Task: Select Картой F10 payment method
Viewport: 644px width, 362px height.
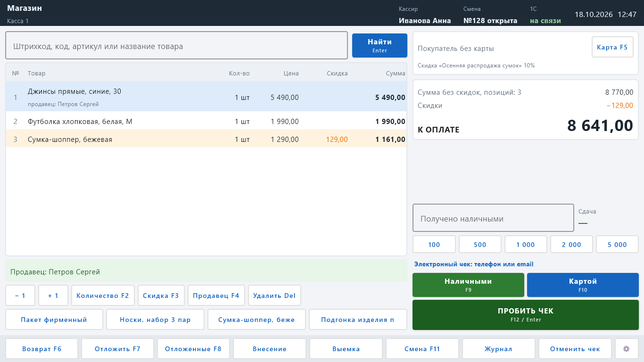Action: [x=583, y=285]
